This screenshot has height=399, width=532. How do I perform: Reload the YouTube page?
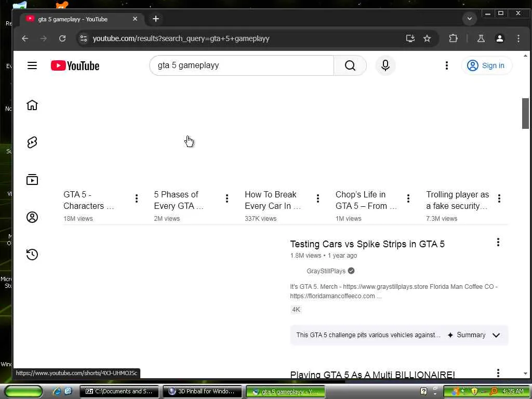[62, 38]
